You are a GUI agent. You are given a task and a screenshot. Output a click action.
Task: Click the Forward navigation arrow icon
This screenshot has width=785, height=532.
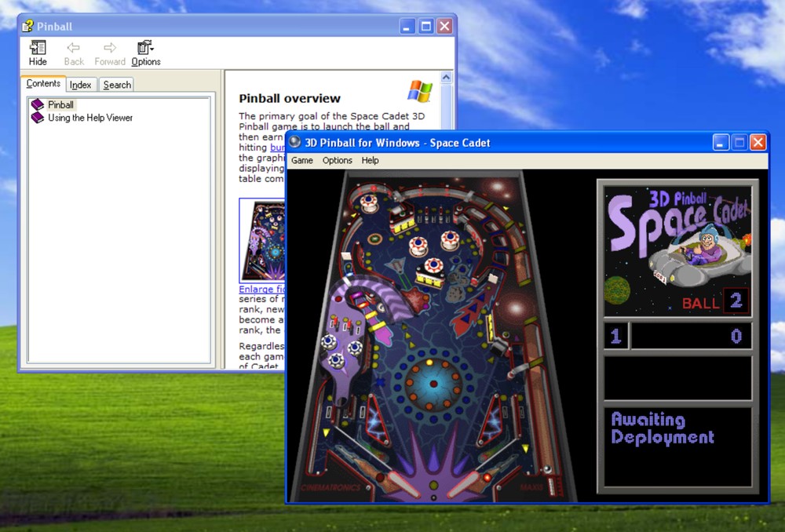pyautogui.click(x=110, y=49)
